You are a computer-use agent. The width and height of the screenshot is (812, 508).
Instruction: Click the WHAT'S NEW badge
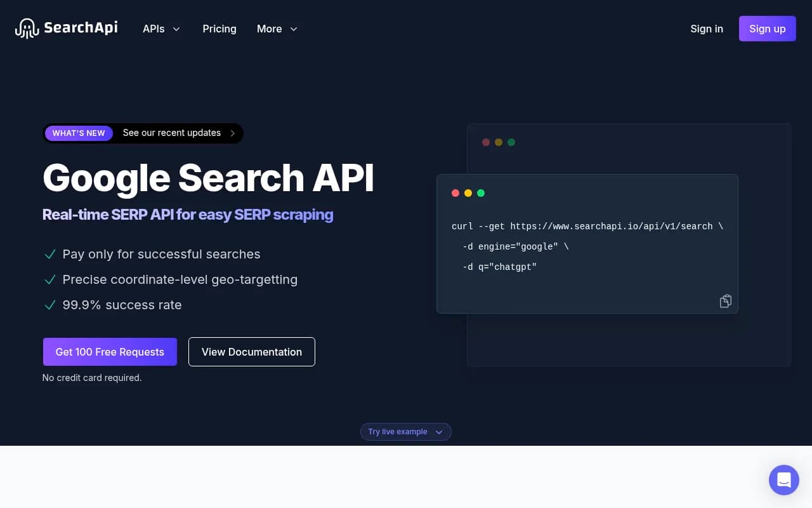(79, 133)
